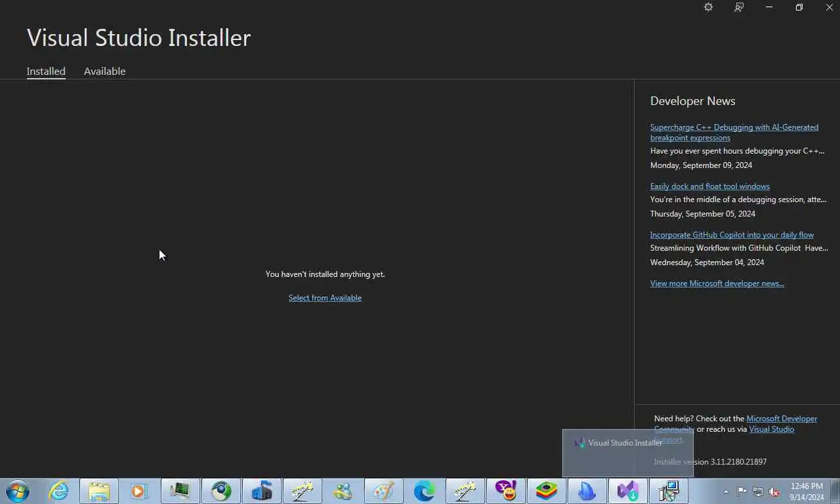The width and height of the screenshot is (840, 504).
Task: Select the Installed tab
Action: coord(46,71)
